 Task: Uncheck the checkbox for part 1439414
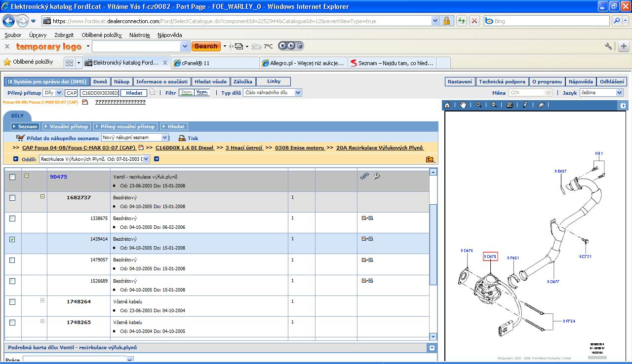pos(12,239)
